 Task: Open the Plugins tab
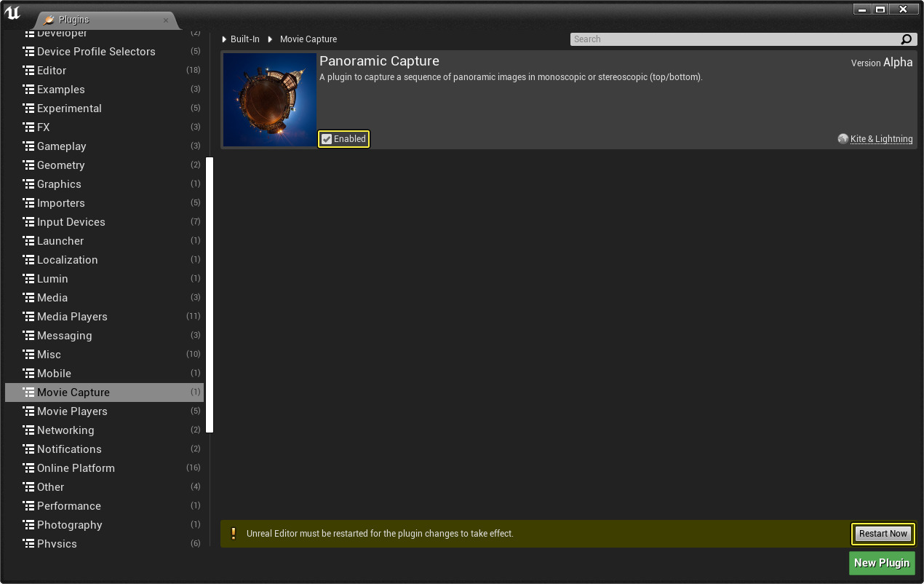pos(103,20)
